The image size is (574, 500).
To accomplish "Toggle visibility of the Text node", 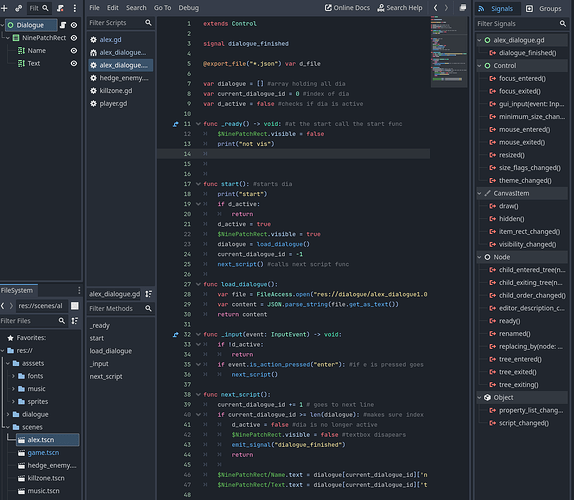I will coord(74,63).
